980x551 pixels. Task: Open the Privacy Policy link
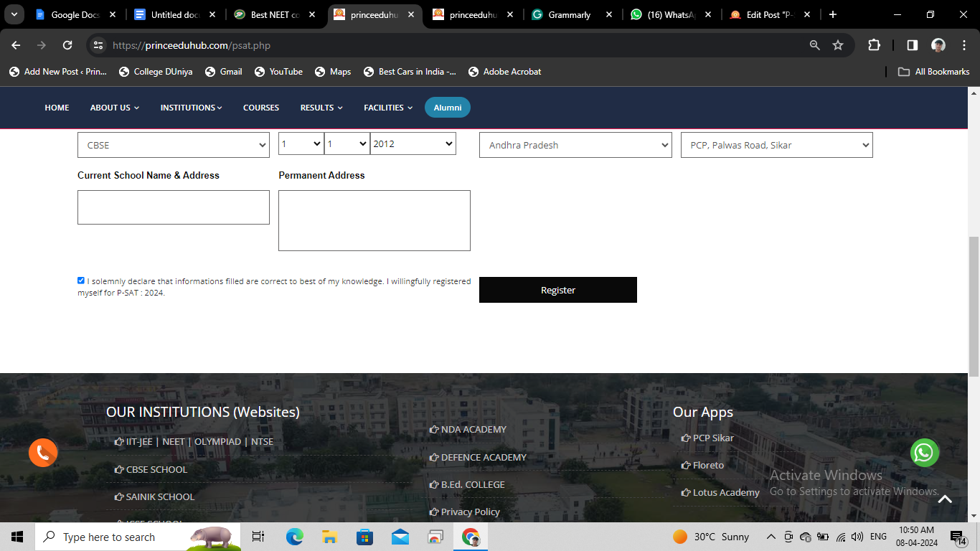coord(469,512)
